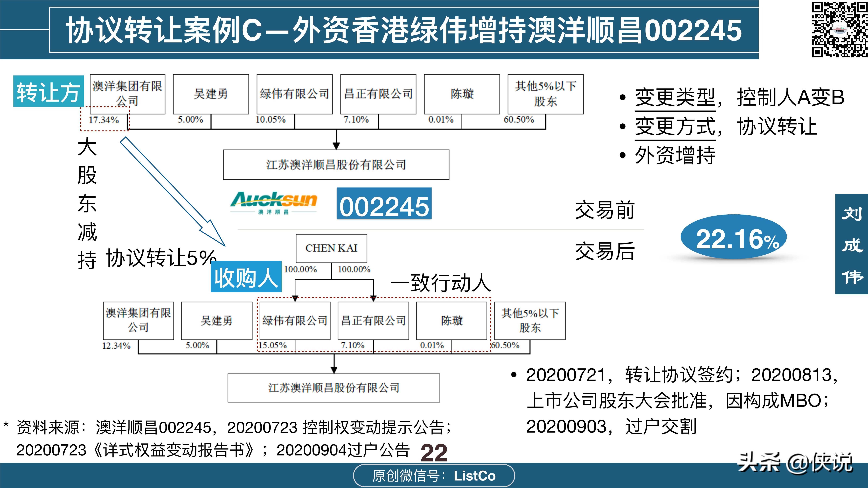Viewport: 868px width, 488px height.
Task: Click the slide title '协议转让案例C'
Action: 164,31
